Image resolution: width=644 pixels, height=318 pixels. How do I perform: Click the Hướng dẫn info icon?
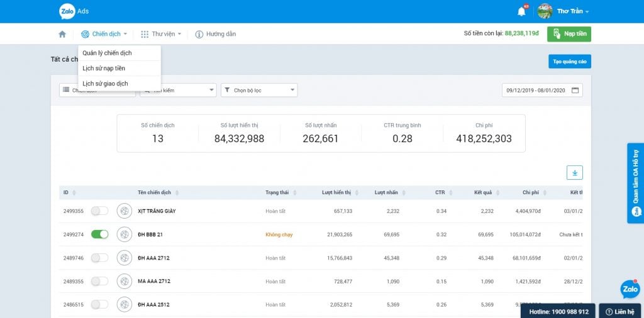click(x=199, y=34)
